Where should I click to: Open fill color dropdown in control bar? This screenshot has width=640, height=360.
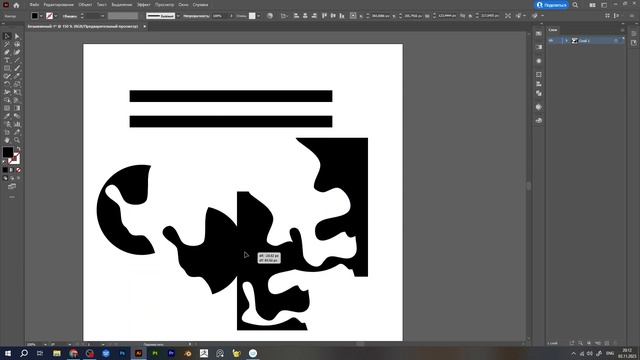(41, 16)
